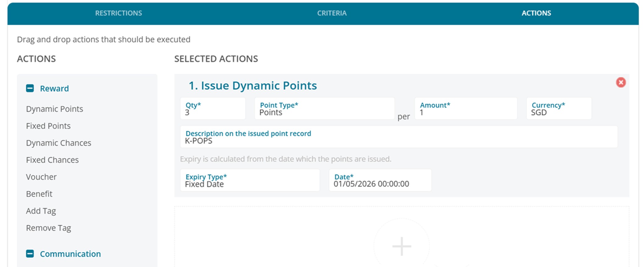Select the Remove Tag action
This screenshot has height=267, width=644.
click(x=49, y=228)
